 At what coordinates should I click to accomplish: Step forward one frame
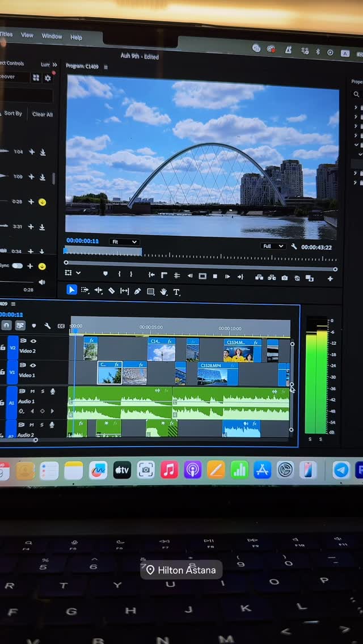point(227,277)
